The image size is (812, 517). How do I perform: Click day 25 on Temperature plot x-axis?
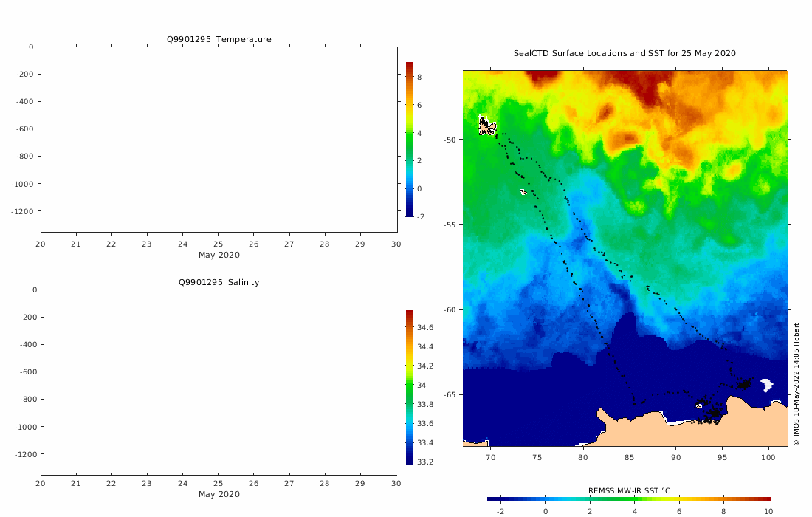[x=218, y=244]
